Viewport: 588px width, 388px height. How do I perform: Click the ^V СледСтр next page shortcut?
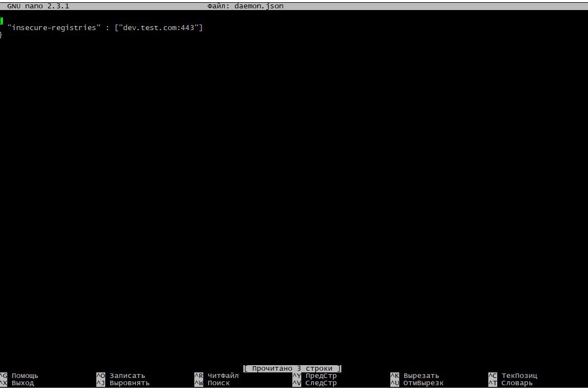tap(315, 383)
